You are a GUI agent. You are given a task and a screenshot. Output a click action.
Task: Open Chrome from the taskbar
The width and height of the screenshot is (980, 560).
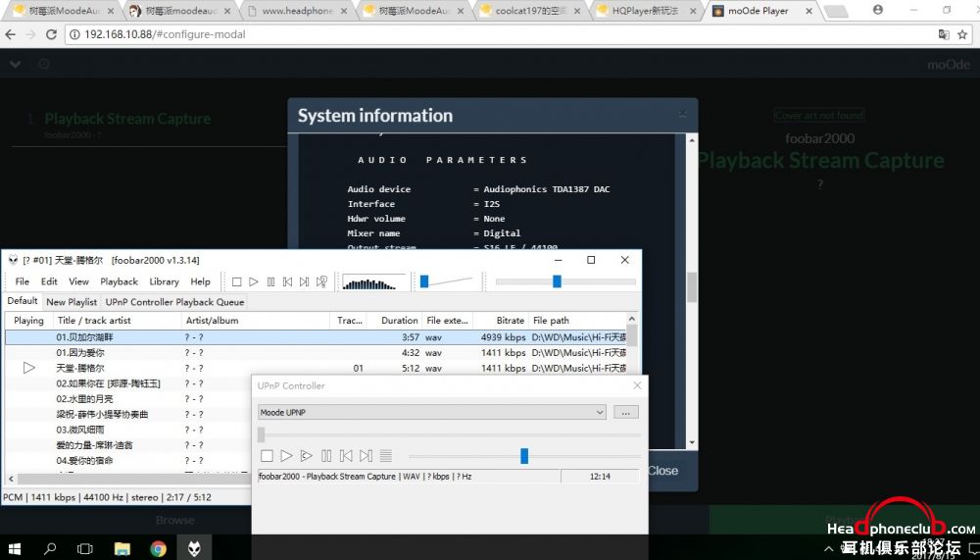click(x=158, y=549)
